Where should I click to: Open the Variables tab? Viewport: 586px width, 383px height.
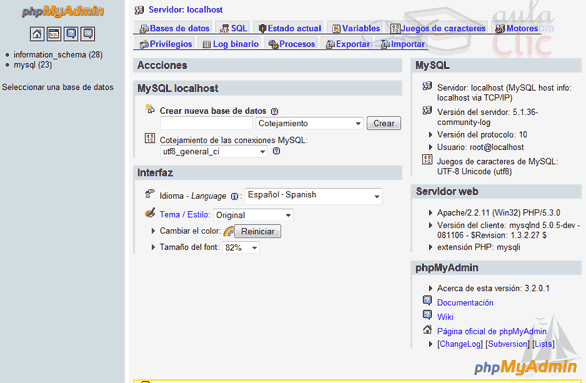(x=356, y=28)
